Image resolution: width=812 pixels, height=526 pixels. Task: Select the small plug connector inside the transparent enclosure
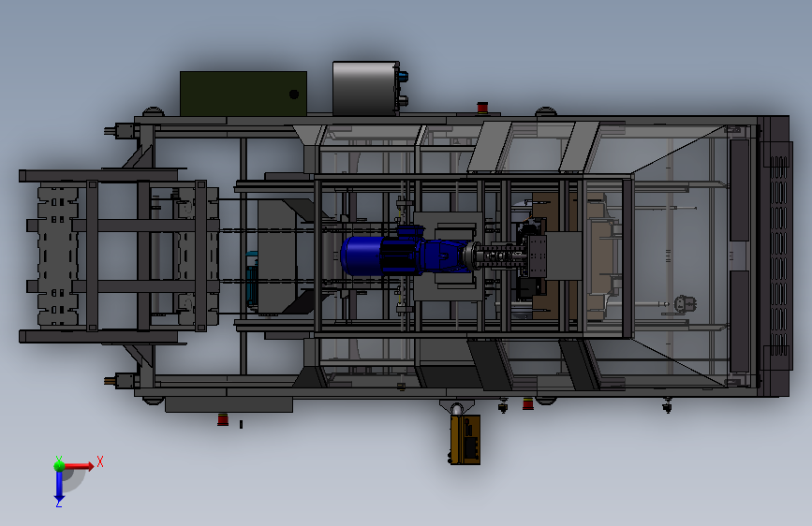coord(685,303)
